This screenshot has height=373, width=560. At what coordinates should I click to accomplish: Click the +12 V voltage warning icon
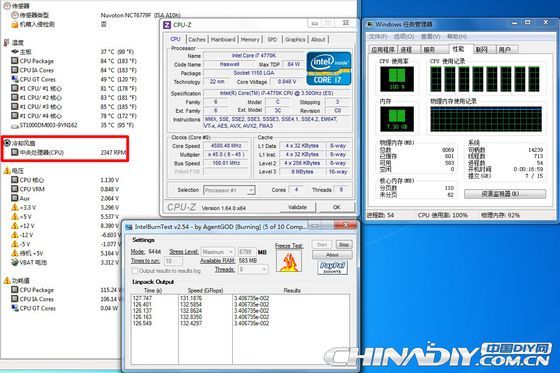(15, 225)
